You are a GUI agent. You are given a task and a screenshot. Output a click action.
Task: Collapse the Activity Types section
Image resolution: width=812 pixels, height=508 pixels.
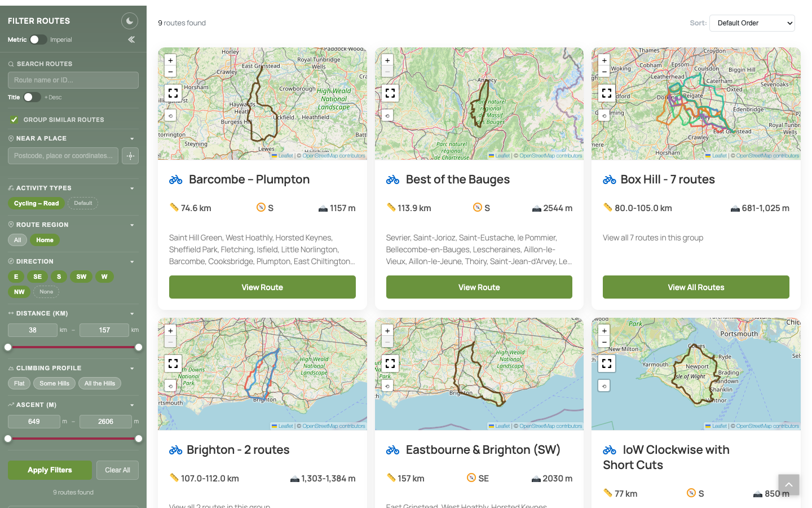[132, 189]
